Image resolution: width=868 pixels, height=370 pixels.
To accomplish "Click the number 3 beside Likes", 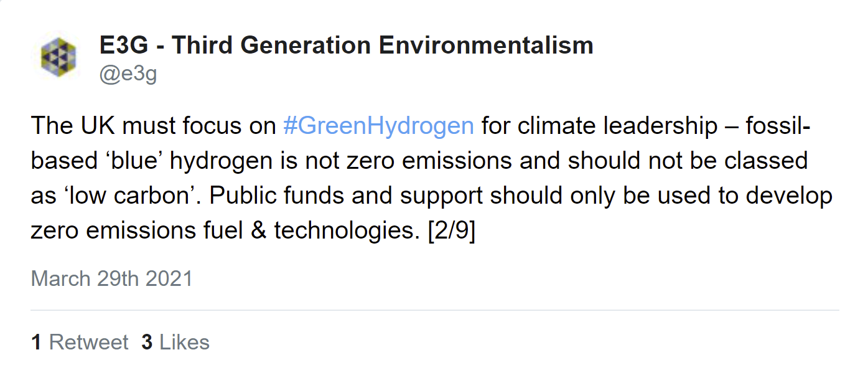I will pyautogui.click(x=147, y=342).
